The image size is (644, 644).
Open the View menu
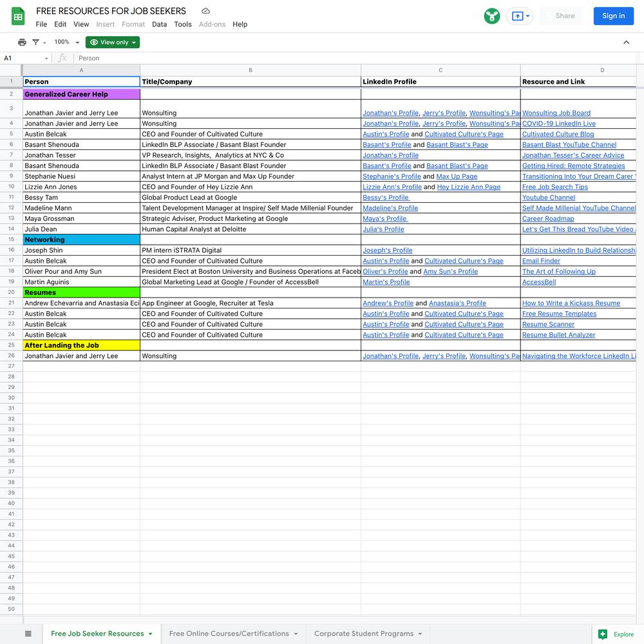(x=81, y=24)
